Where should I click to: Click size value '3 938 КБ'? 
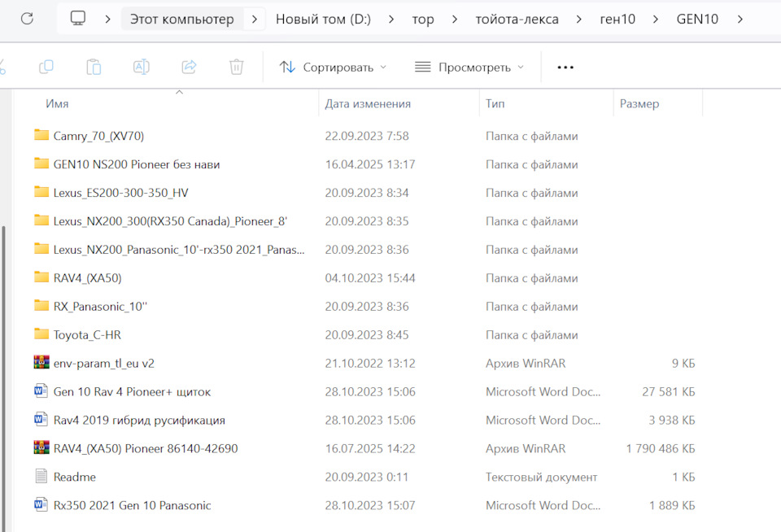[671, 420]
